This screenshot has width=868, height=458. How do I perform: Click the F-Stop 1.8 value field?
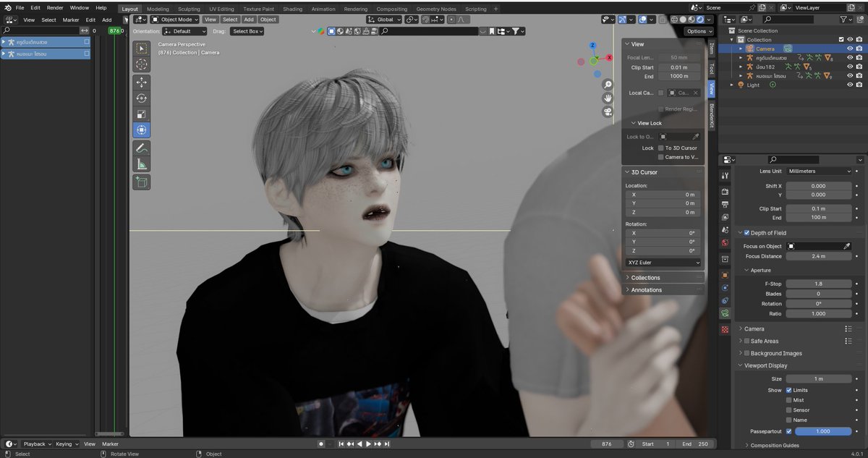click(819, 284)
